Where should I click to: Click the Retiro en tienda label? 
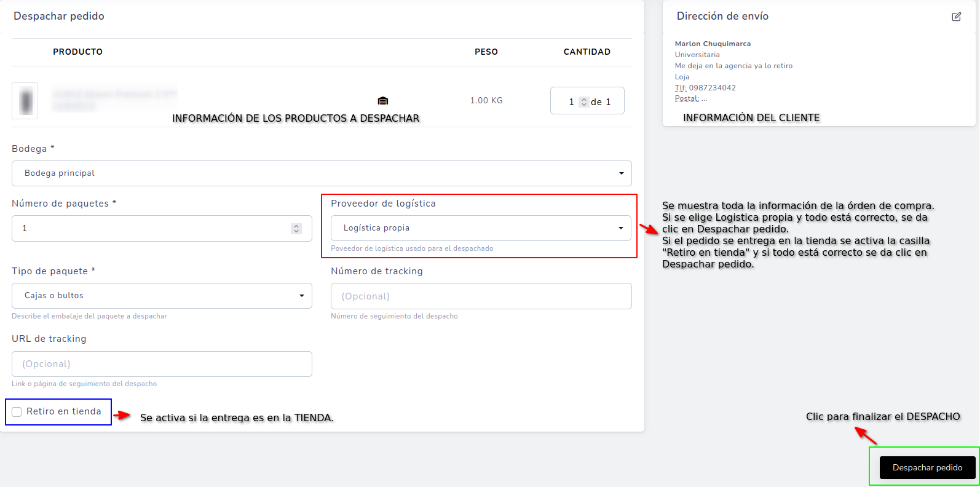(64, 411)
